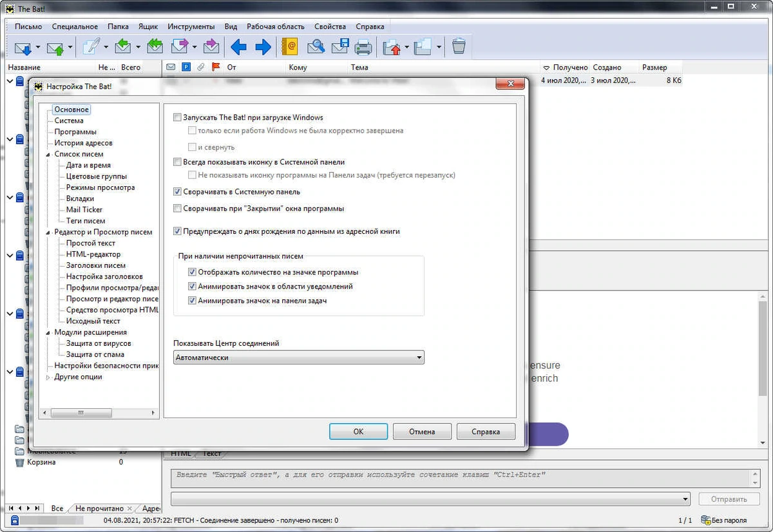Click the blue lock icon in status bar
Image resolution: width=773 pixels, height=532 pixels.
coord(15,520)
